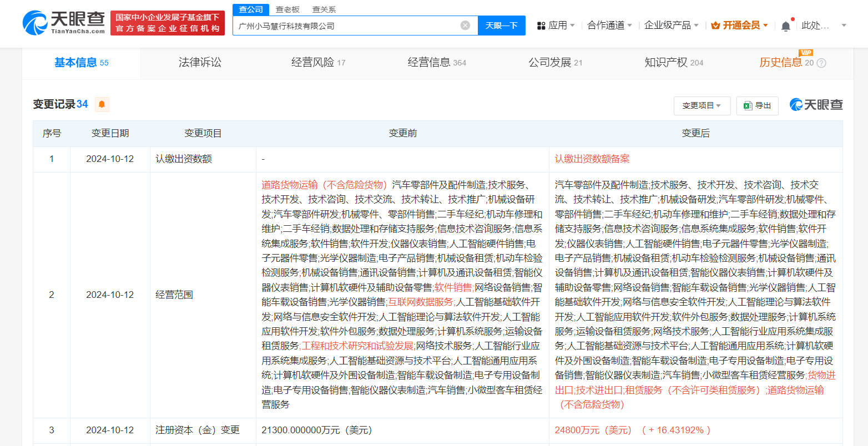Click the date in row 1
This screenshot has width=868, height=446.
pyautogui.click(x=110, y=159)
